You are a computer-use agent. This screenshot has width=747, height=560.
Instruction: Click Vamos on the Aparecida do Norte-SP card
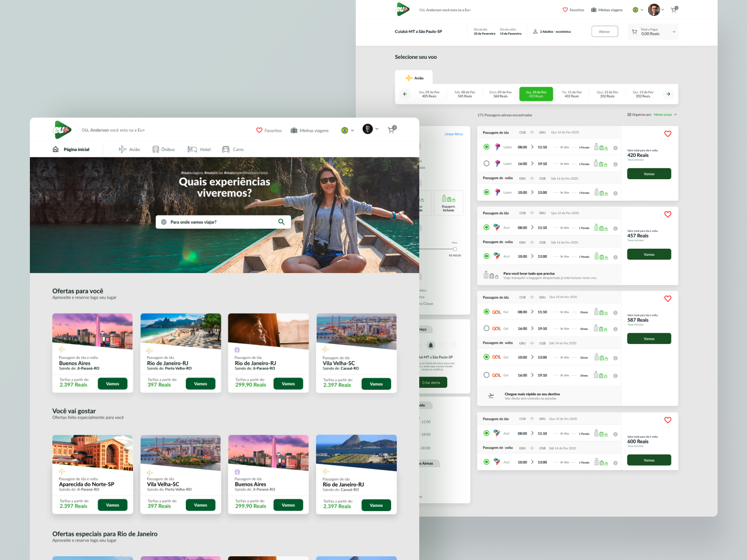click(113, 505)
